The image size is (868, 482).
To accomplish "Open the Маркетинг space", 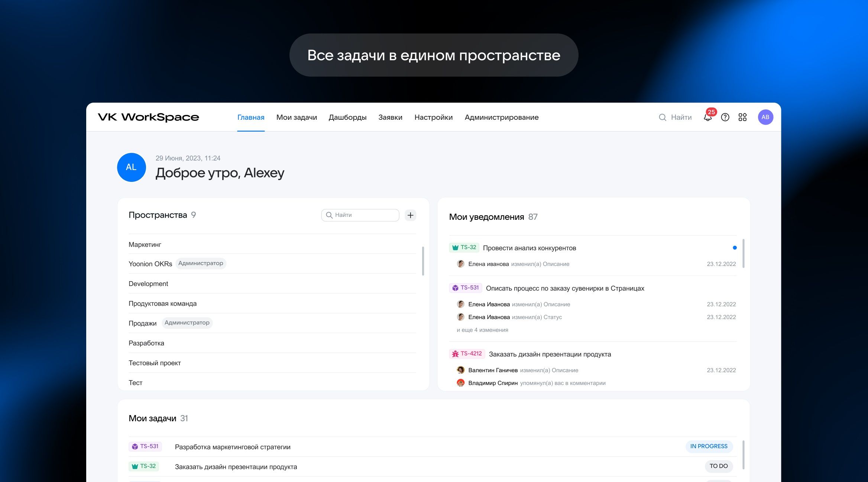I will [272, 244].
